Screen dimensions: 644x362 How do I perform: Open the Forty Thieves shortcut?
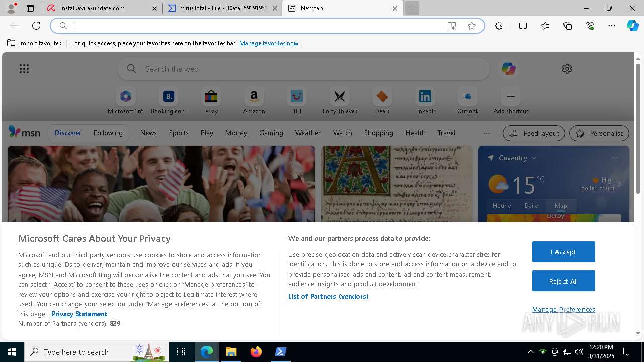(x=340, y=101)
